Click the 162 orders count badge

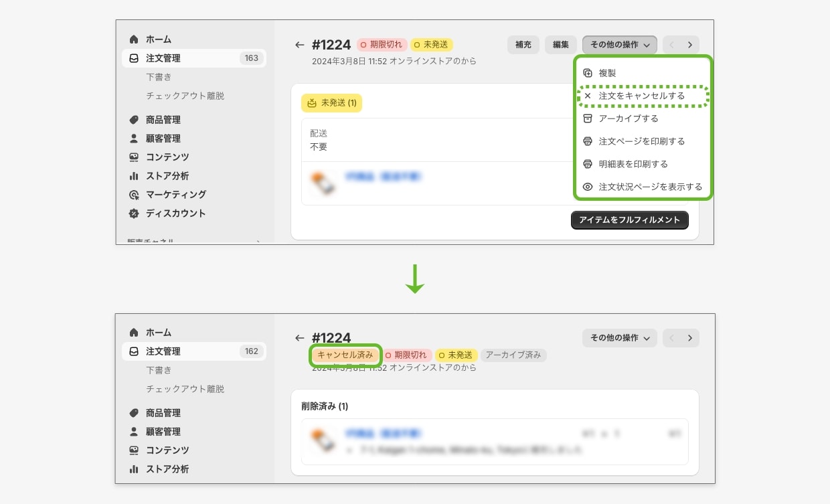(252, 351)
